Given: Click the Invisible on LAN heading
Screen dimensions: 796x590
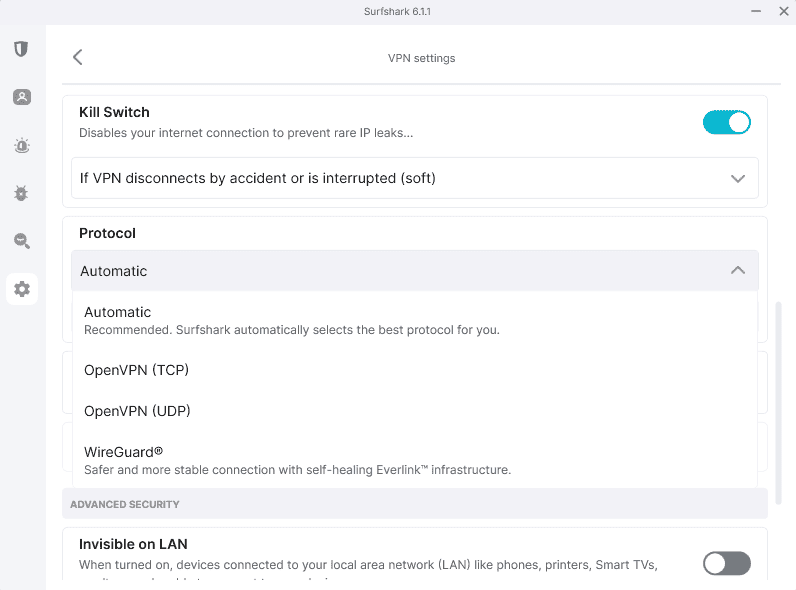Looking at the screenshot, I should pyautogui.click(x=133, y=544).
